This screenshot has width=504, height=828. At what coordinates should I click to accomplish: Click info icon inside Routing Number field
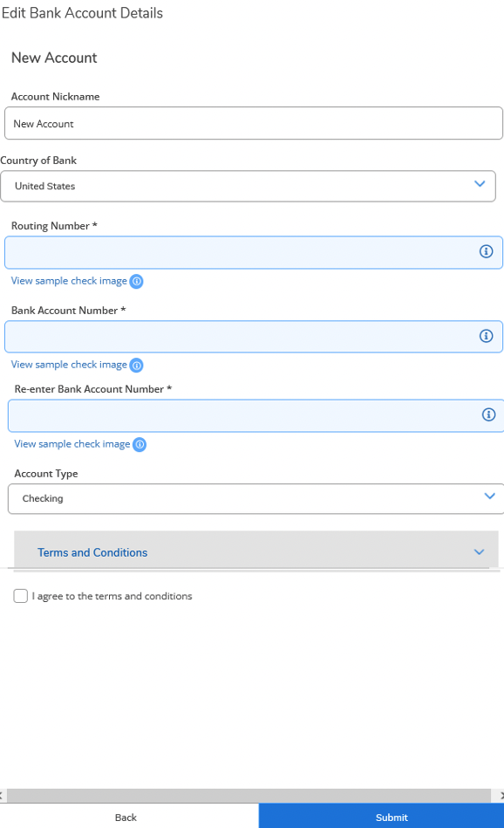pyautogui.click(x=486, y=251)
